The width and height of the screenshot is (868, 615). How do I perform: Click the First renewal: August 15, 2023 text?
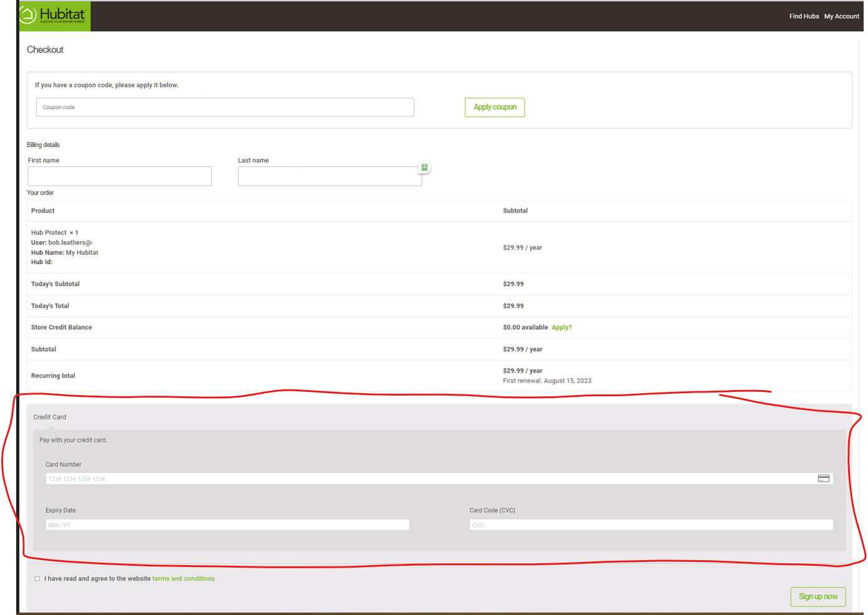[x=547, y=381]
